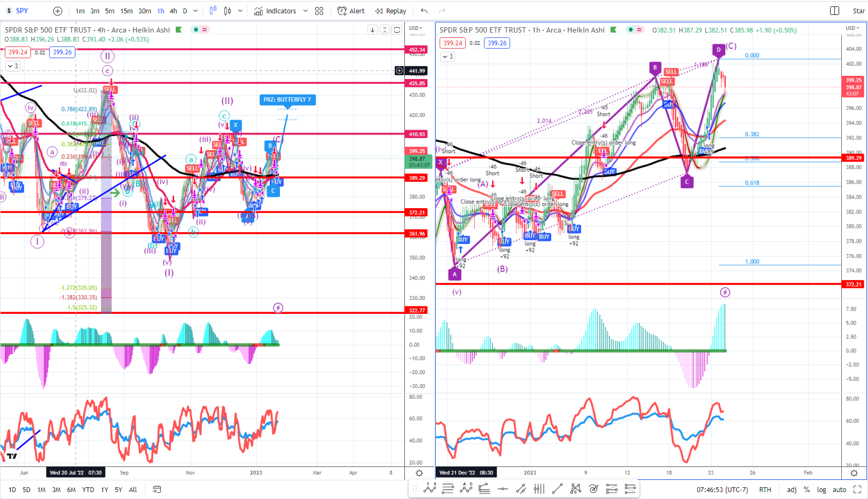Select the bars chart type icon

[x=213, y=11]
